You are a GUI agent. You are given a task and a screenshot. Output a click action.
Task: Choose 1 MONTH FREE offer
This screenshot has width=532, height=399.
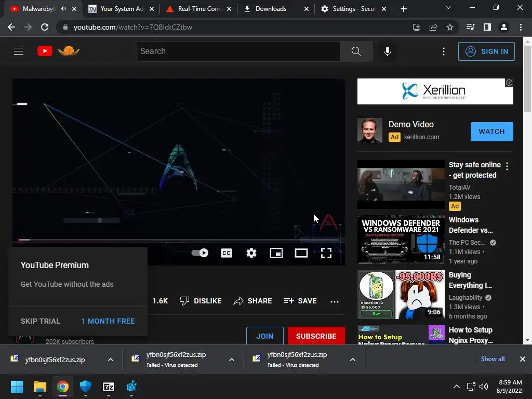click(108, 321)
